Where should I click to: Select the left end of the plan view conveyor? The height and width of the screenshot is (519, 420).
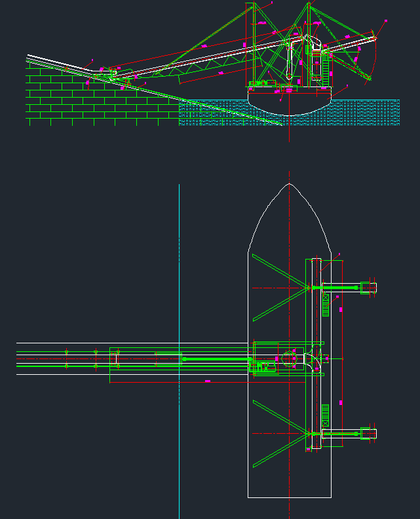point(20,359)
